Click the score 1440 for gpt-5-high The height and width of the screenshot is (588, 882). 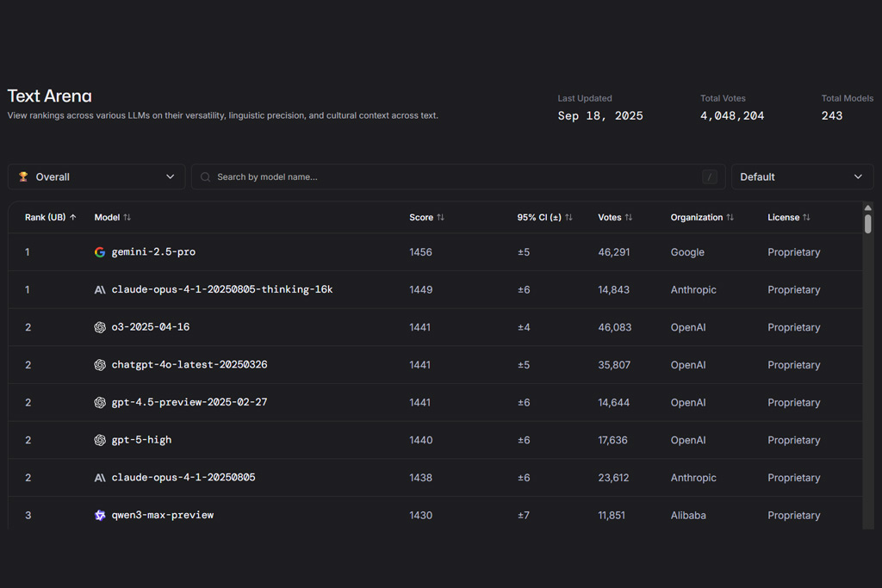point(420,441)
